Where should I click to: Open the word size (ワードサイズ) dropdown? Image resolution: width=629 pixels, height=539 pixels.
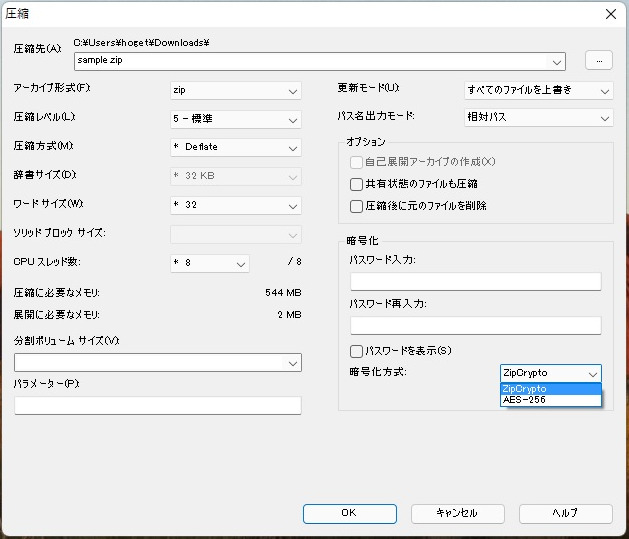pyautogui.click(x=236, y=205)
